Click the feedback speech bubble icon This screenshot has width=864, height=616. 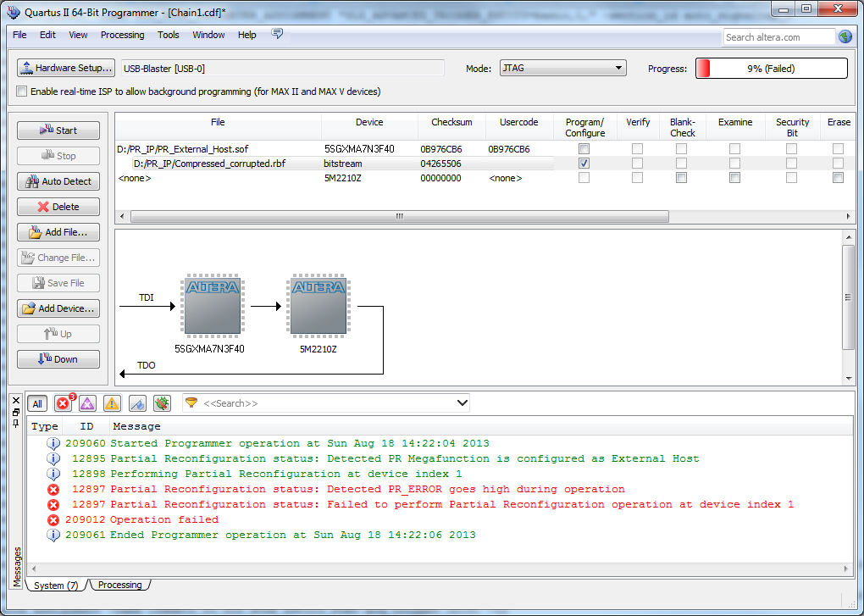(277, 34)
